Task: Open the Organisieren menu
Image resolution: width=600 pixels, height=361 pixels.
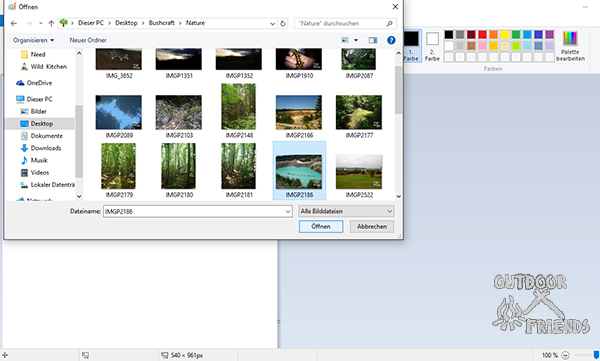Action: pos(33,40)
